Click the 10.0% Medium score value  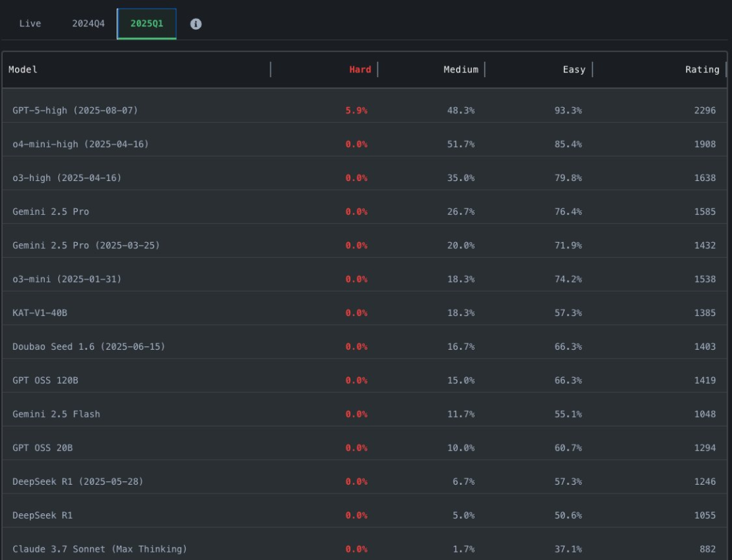[461, 448]
